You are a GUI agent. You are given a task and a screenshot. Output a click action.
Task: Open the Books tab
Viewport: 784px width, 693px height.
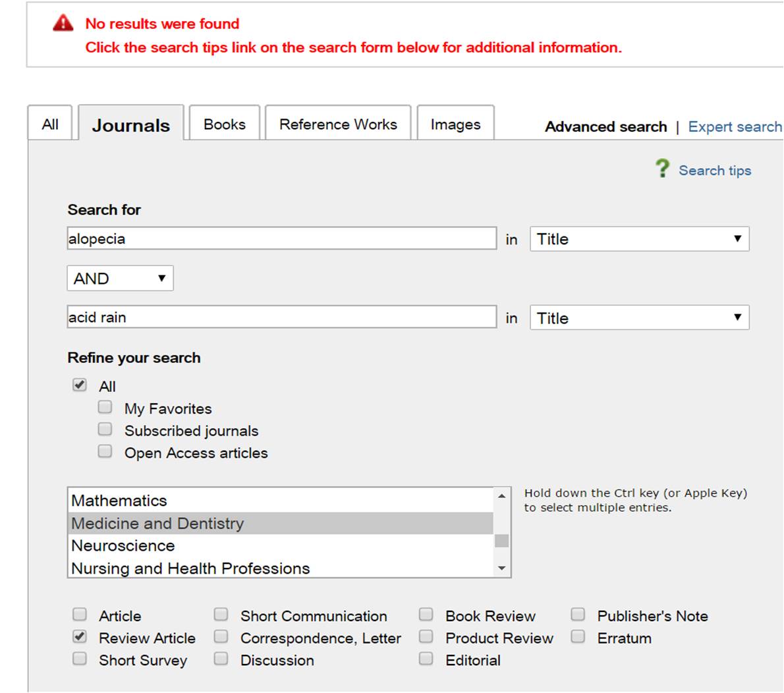coord(225,124)
